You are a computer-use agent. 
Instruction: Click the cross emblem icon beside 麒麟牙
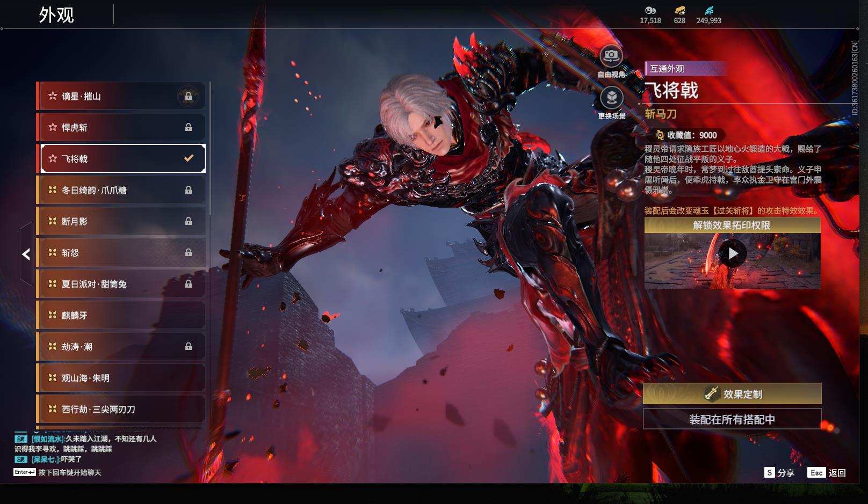[53, 315]
